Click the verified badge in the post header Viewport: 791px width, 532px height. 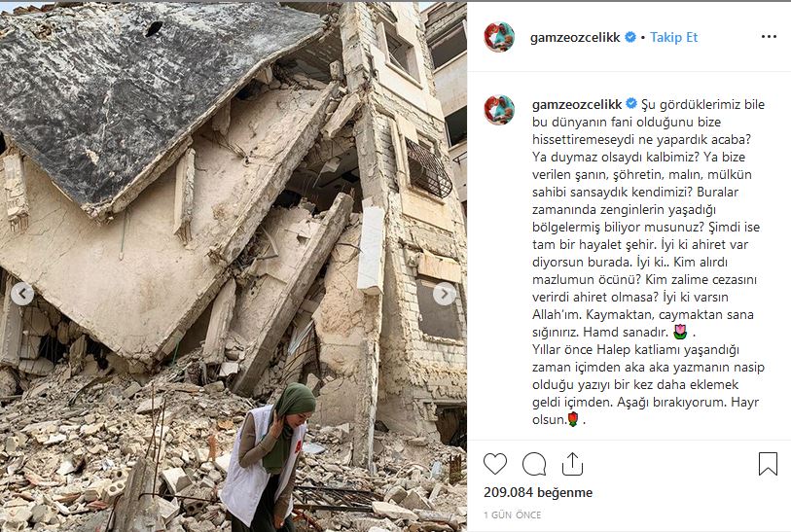pos(630,37)
